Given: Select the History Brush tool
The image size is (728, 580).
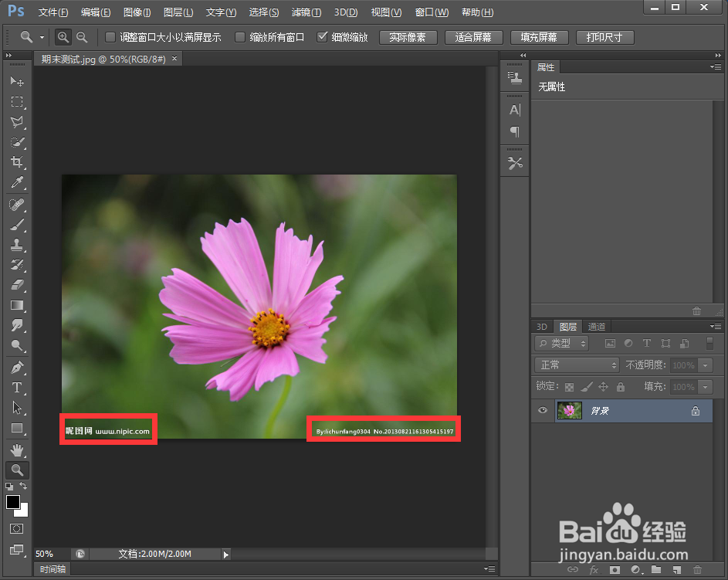Looking at the screenshot, I should 17,265.
